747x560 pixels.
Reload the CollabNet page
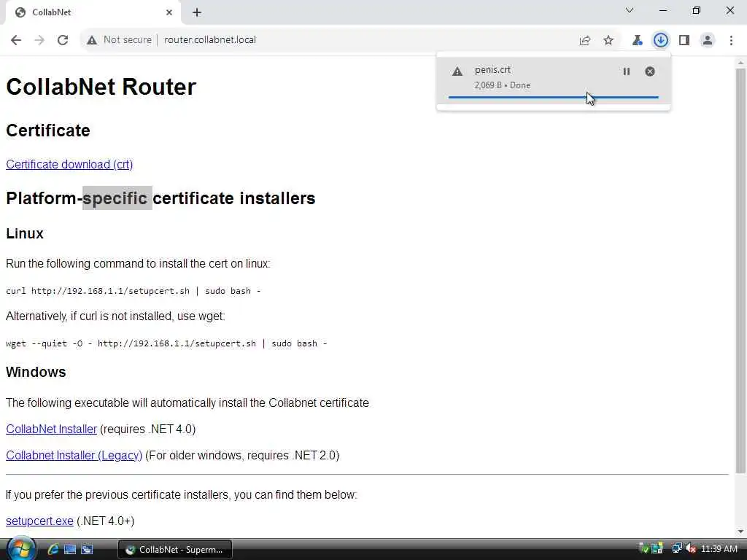(x=63, y=40)
